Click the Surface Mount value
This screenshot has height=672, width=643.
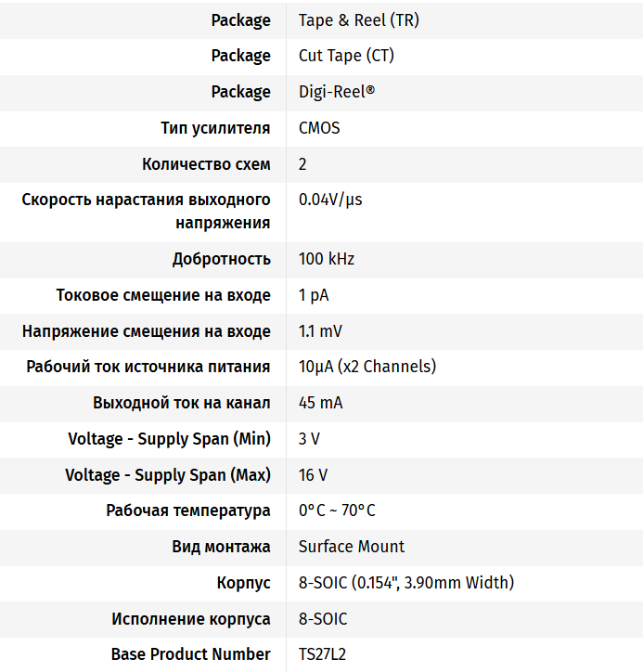pyautogui.click(x=352, y=547)
